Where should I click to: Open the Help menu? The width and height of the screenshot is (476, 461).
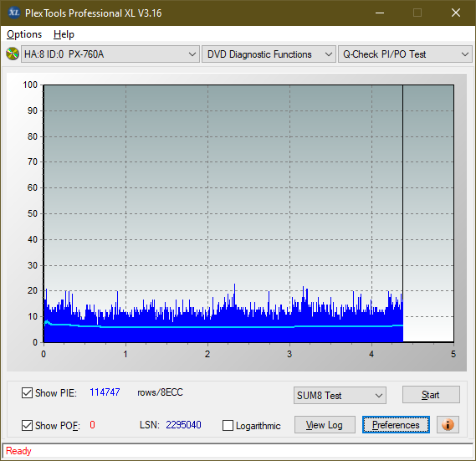pos(64,34)
